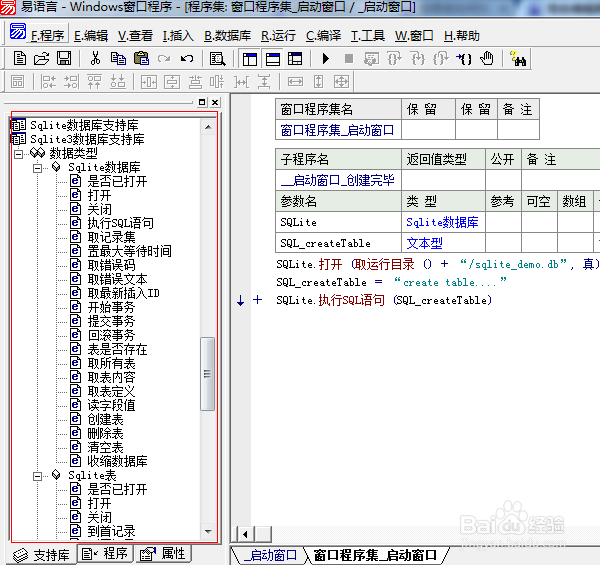Viewport: 600px width, 565px height.
Task: Toggle the first panel layout icon
Action: click(x=250, y=59)
